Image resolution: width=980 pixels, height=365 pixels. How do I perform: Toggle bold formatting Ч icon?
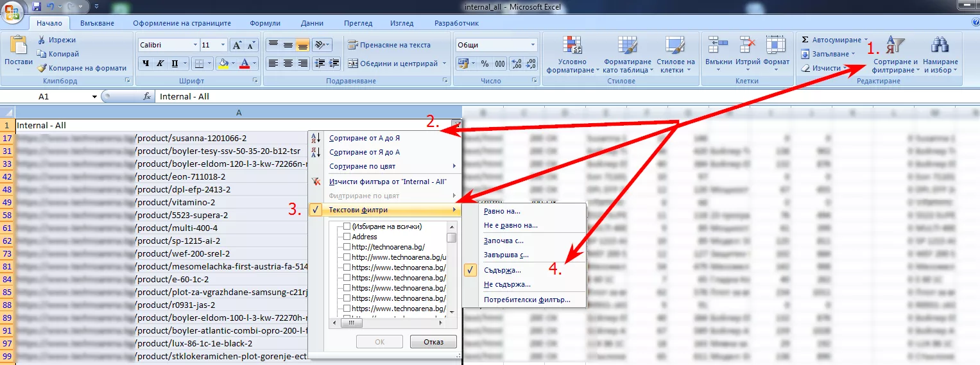146,64
